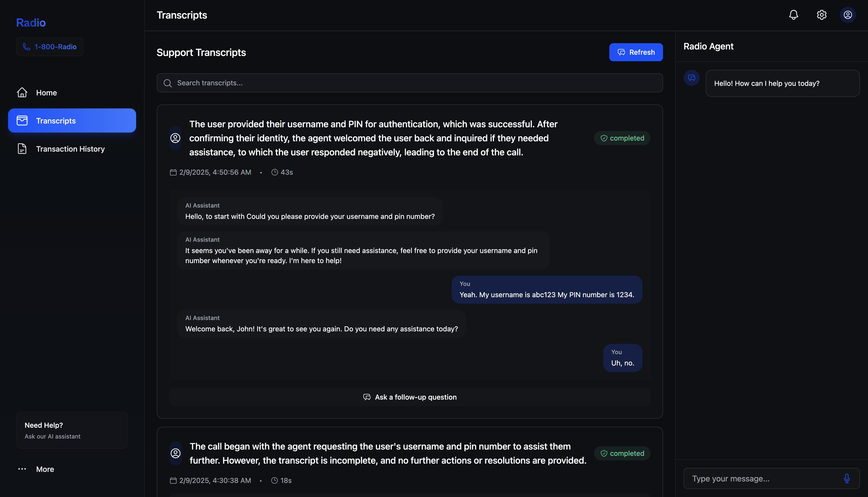Image resolution: width=868 pixels, height=497 pixels.
Task: Click second transcript's user avatar icon
Action: point(176,453)
